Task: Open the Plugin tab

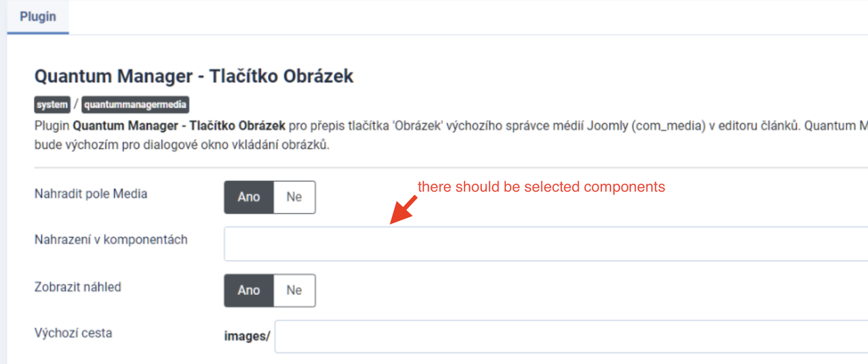Action: pyautogui.click(x=38, y=16)
